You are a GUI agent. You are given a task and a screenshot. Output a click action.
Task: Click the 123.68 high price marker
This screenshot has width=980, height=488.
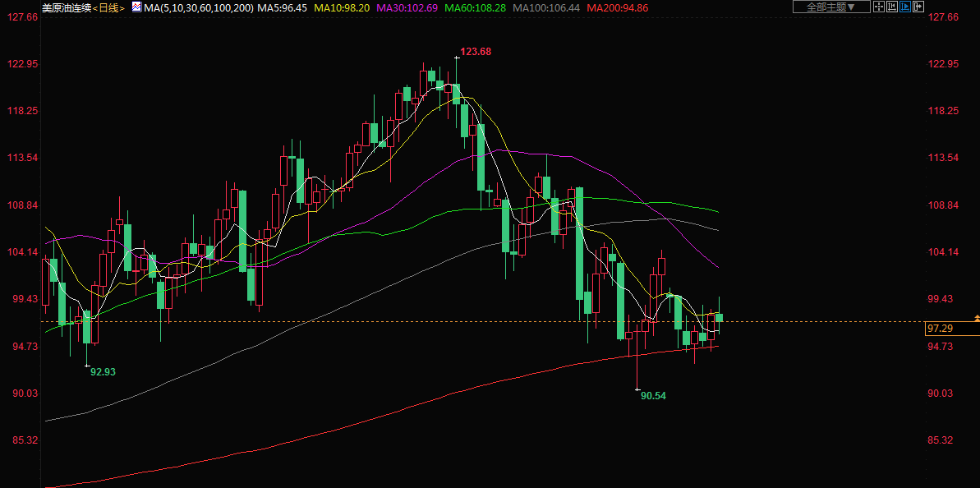click(x=476, y=52)
